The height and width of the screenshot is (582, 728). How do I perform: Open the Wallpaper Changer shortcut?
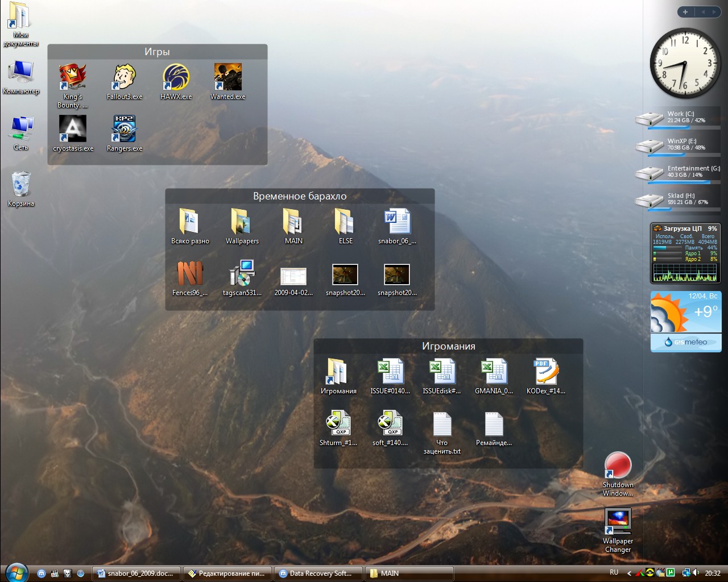(x=618, y=530)
